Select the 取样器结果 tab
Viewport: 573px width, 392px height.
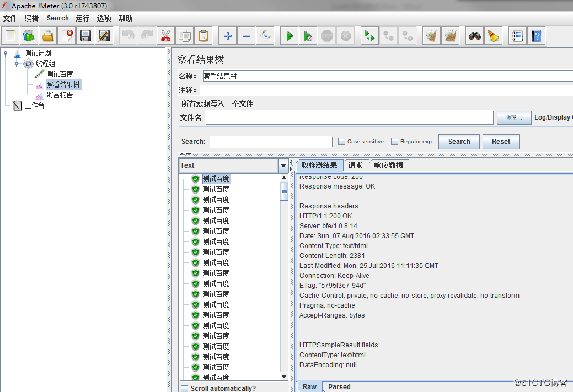(319, 165)
